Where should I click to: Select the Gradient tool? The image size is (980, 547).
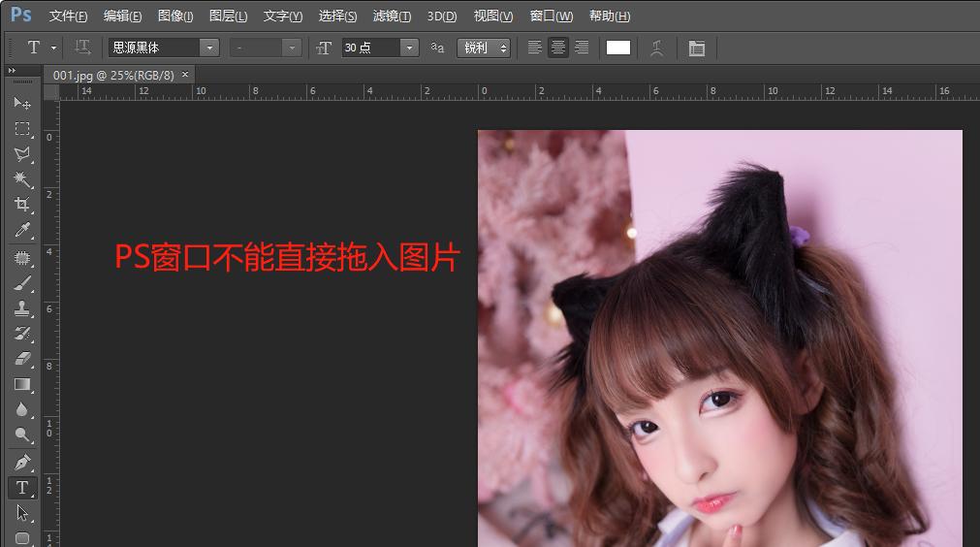click(22, 384)
